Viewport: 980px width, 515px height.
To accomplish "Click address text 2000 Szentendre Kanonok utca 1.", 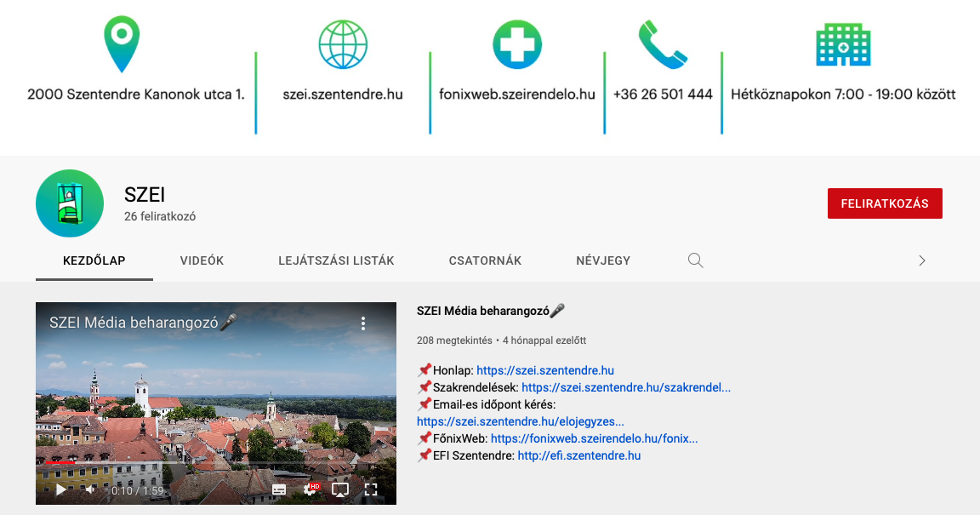I will [135, 94].
